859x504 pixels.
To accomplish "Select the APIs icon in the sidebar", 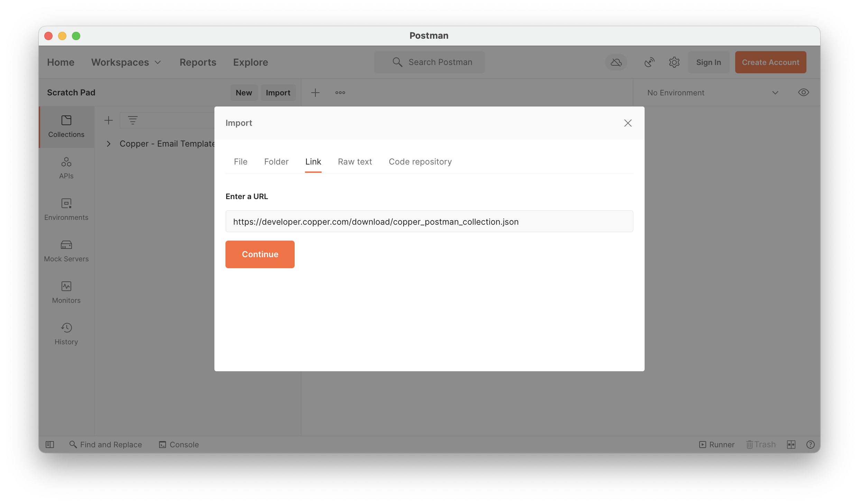I will pos(66,168).
